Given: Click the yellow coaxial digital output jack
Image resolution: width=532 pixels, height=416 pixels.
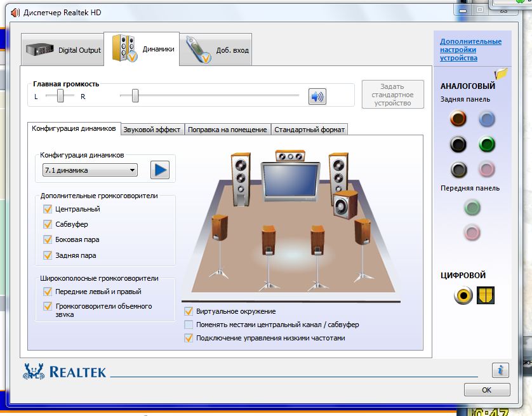Looking at the screenshot, I should pyautogui.click(x=463, y=295).
